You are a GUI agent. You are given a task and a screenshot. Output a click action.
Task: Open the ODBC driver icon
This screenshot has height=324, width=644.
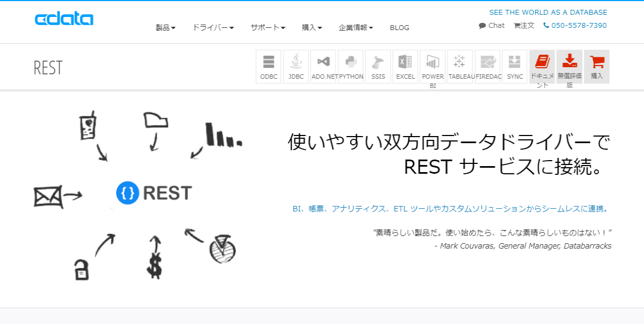coord(269,67)
